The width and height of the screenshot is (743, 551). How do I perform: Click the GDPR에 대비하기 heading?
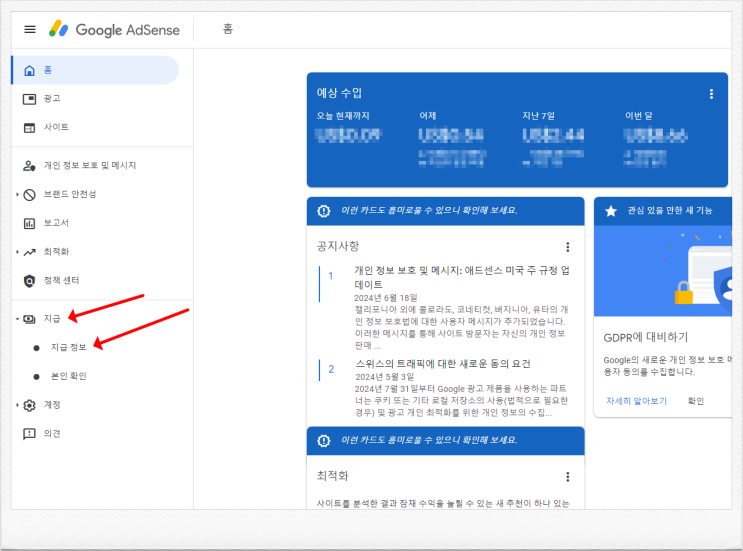coord(645,337)
